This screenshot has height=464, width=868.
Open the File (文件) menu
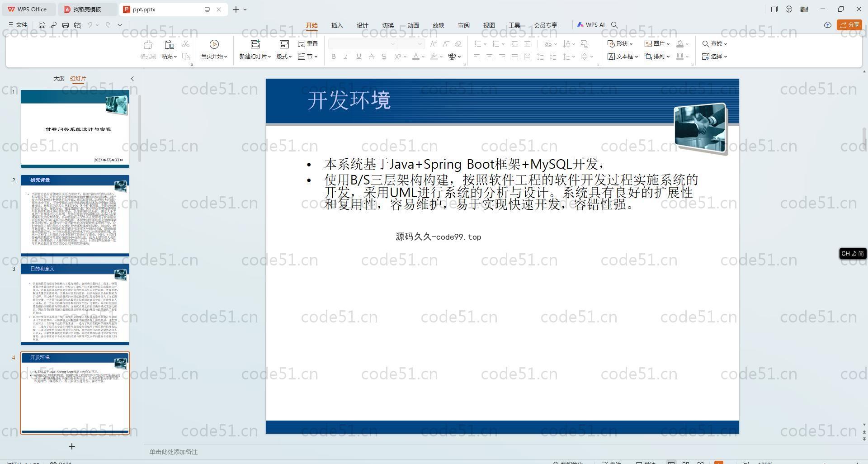[18, 25]
